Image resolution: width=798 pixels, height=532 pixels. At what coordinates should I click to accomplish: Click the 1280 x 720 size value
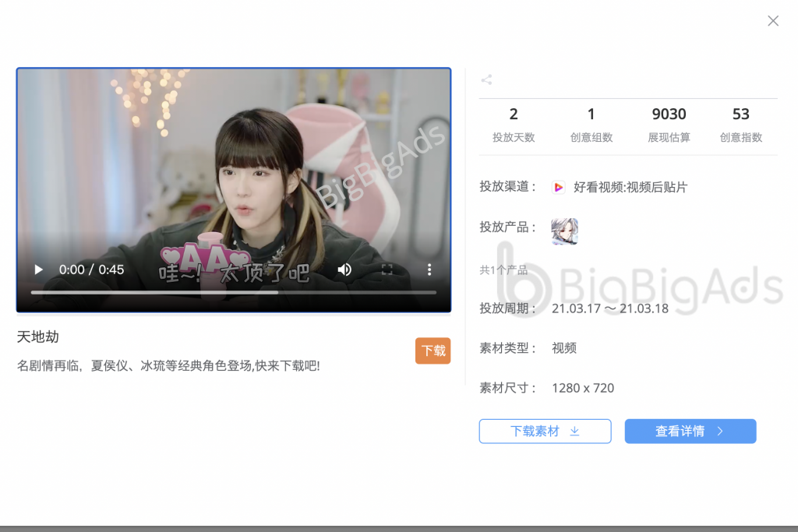tap(583, 388)
